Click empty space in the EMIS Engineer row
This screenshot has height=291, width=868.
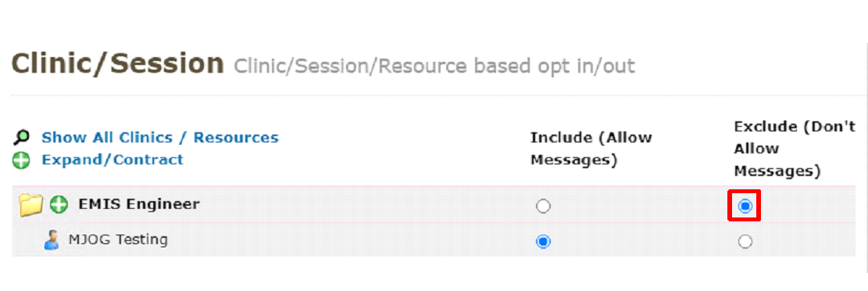[x=366, y=205]
